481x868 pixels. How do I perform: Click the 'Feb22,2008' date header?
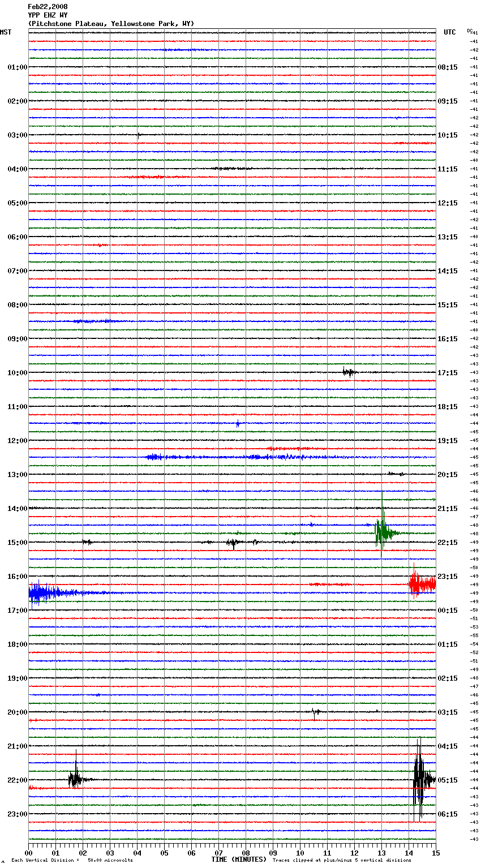pos(48,7)
